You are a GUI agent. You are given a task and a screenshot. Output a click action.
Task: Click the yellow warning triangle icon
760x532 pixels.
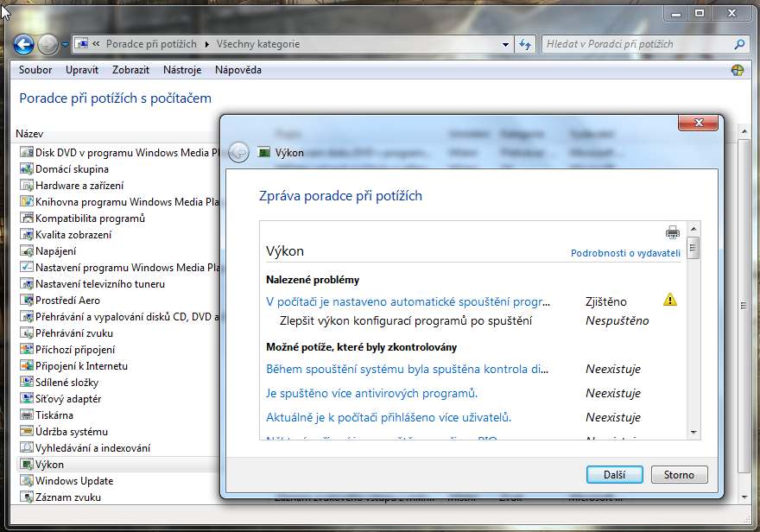coord(670,300)
